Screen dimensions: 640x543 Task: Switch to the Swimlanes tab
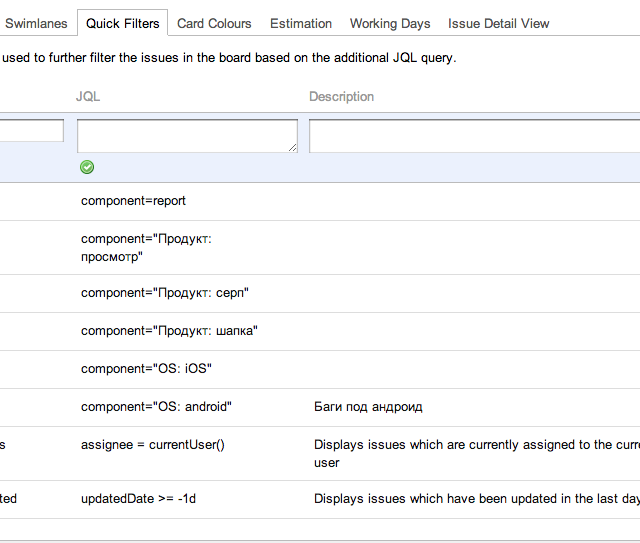coord(36,23)
